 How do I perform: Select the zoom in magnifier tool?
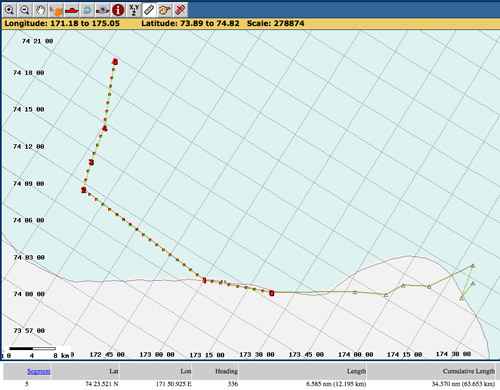[9, 10]
